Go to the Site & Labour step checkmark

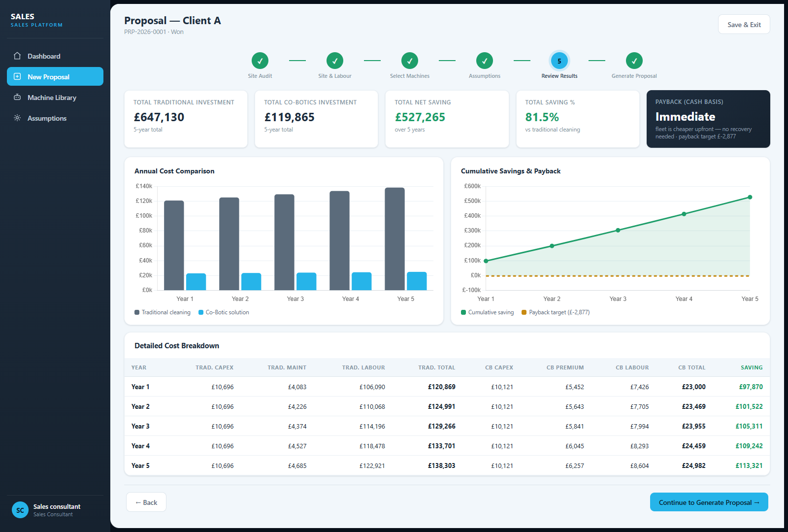335,61
